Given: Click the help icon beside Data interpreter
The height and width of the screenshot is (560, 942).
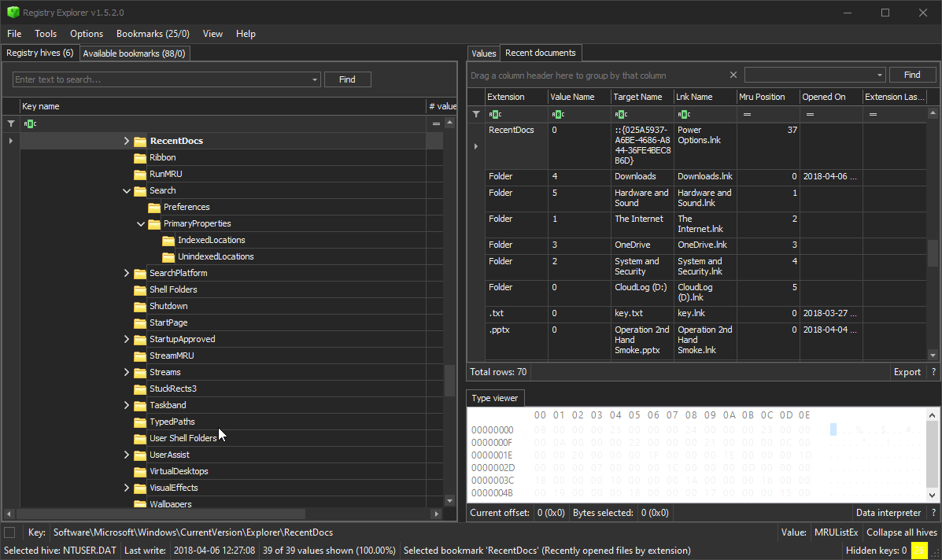Looking at the screenshot, I should pyautogui.click(x=933, y=512).
